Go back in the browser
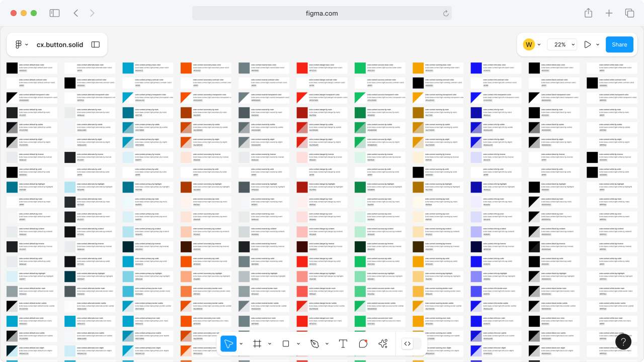 pos(75,13)
